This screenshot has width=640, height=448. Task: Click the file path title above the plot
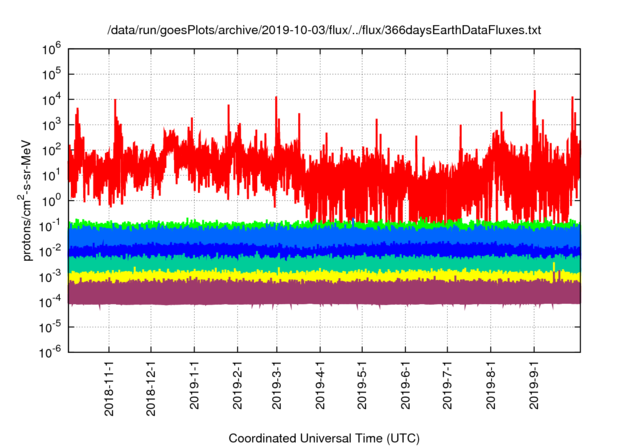[324, 31]
